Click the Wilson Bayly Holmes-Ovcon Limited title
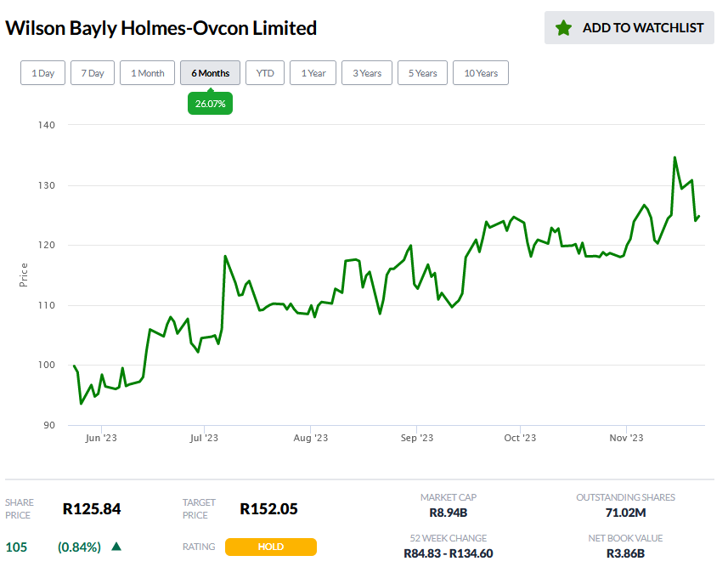 (161, 28)
